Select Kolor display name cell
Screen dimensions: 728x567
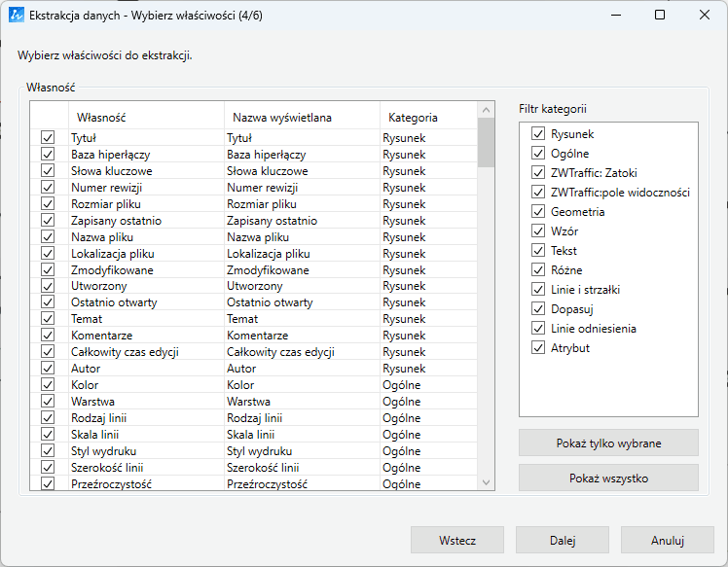pos(302,385)
